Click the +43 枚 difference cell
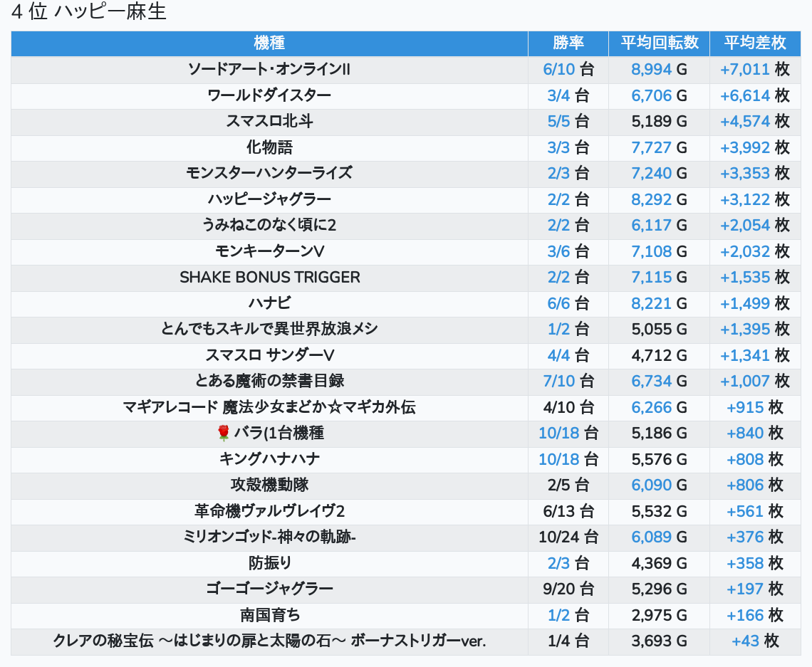The image size is (812, 667). tap(755, 641)
